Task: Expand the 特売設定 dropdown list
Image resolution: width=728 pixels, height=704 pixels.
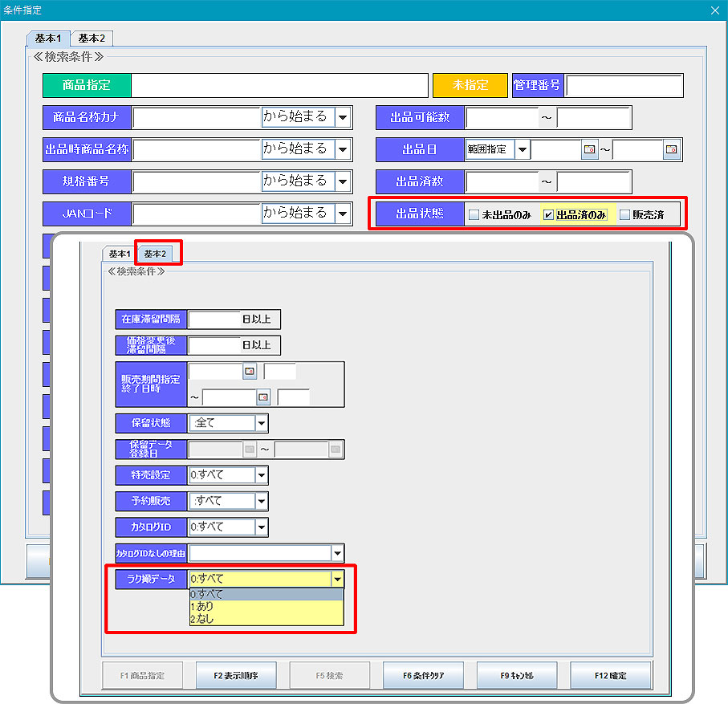Action: coord(261,475)
